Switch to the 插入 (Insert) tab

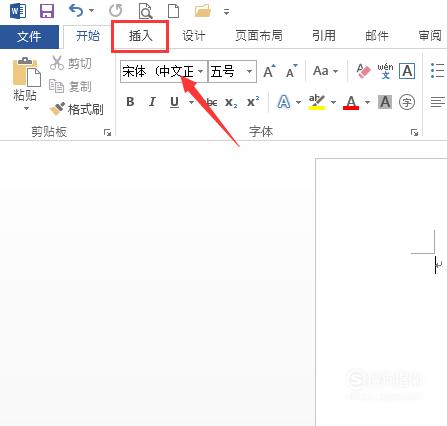[140, 36]
